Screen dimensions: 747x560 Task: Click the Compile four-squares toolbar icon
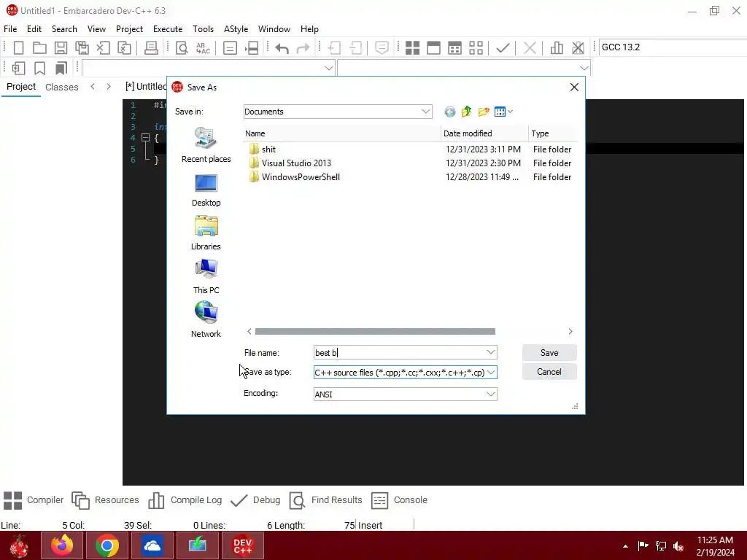(413, 47)
